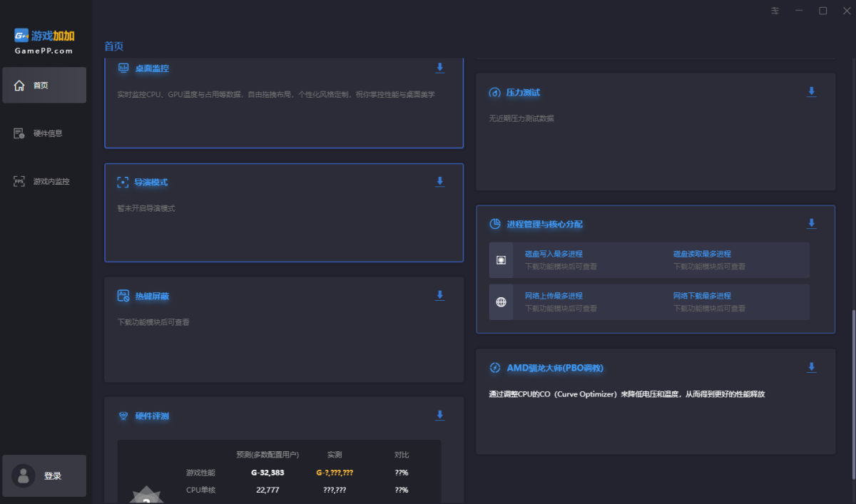
Task: Download the 导演模式 director mode module
Action: click(440, 182)
